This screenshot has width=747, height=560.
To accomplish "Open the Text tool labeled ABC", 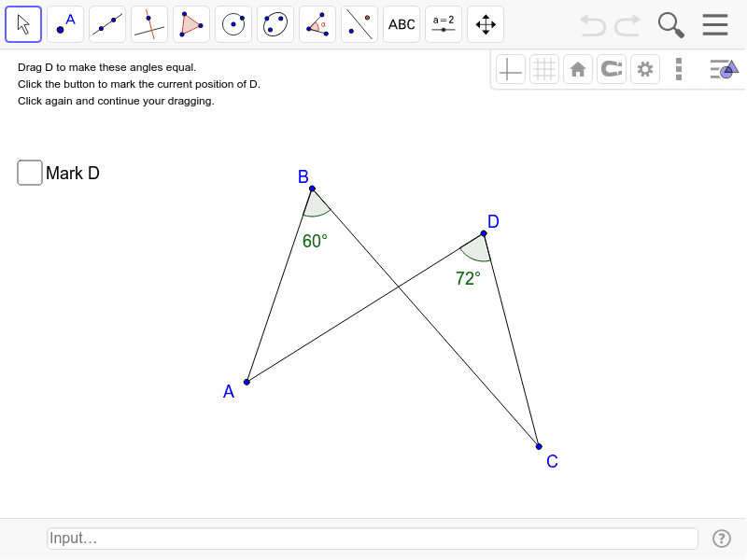I will tap(401, 24).
